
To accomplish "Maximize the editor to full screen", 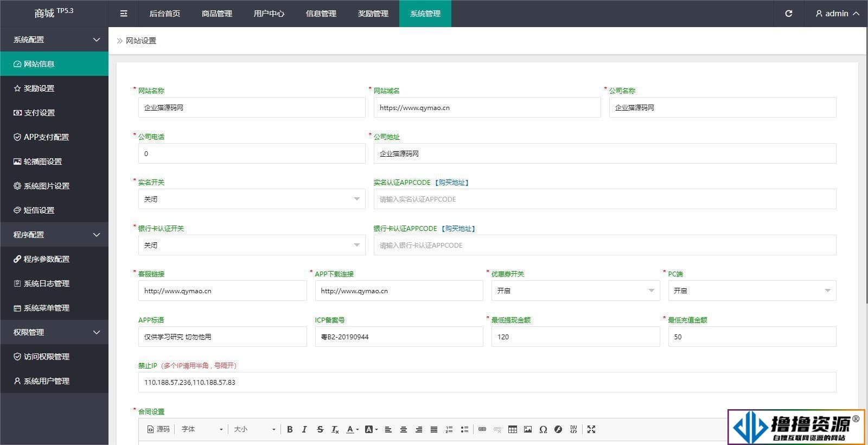I will [x=591, y=429].
